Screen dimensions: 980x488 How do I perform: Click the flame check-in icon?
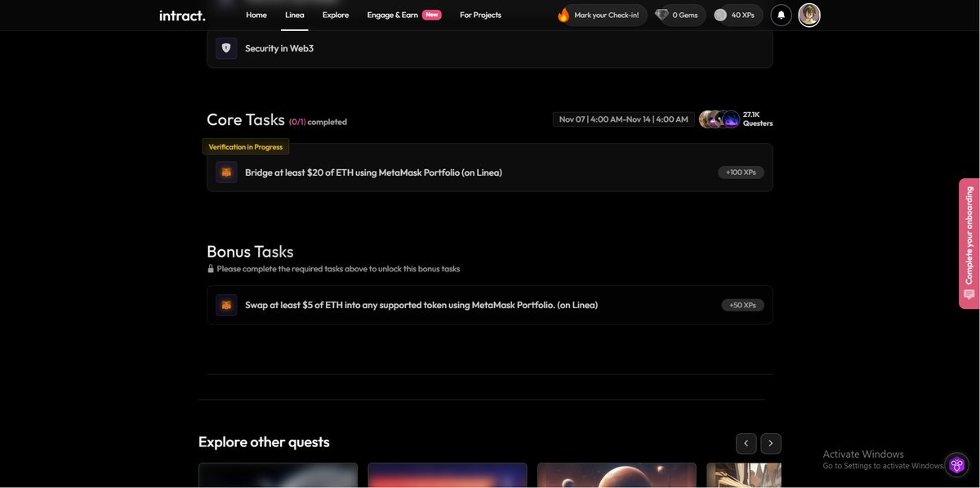[x=563, y=15]
